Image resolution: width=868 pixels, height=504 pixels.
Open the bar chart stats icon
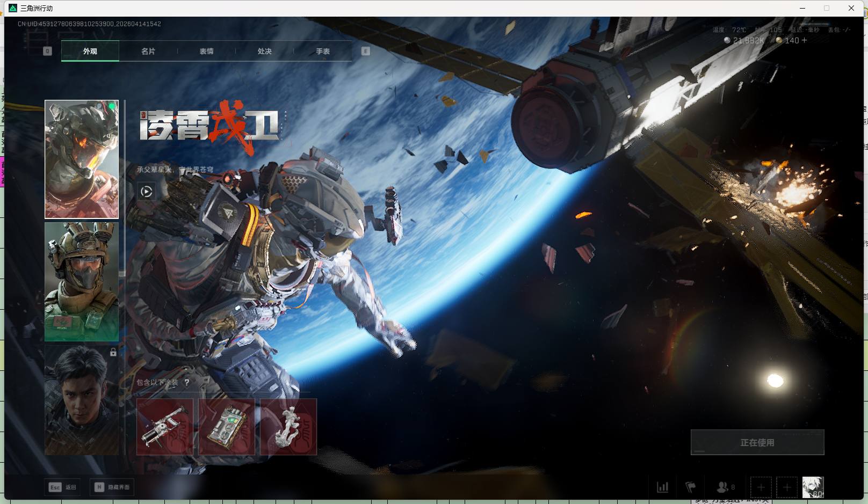click(x=663, y=487)
